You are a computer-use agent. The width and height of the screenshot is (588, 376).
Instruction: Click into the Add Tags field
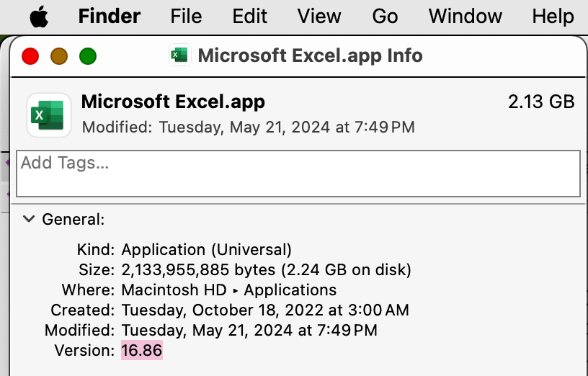tap(298, 173)
